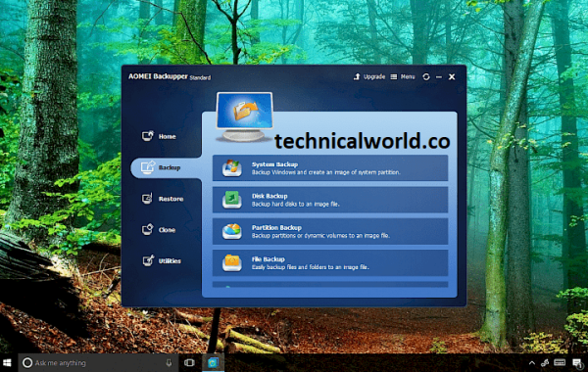This screenshot has height=372, width=588.
Task: Open the Home section
Action: click(x=159, y=136)
